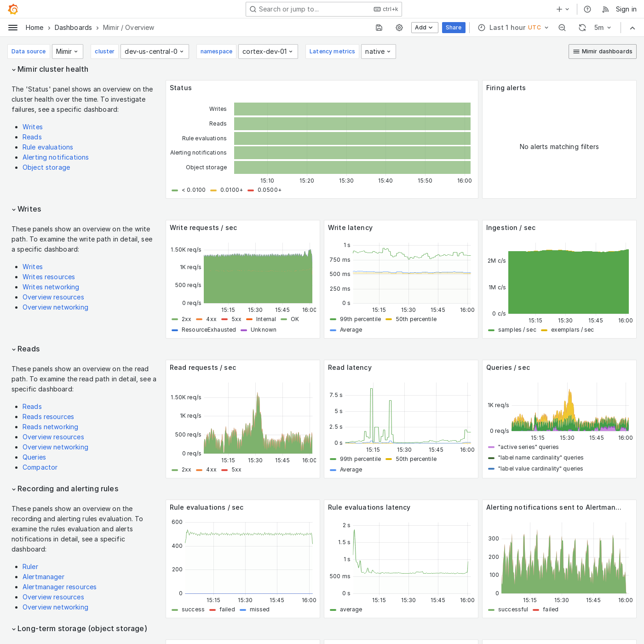Click the search magnifier icon
Image resolution: width=644 pixels, height=644 pixels.
253,9
